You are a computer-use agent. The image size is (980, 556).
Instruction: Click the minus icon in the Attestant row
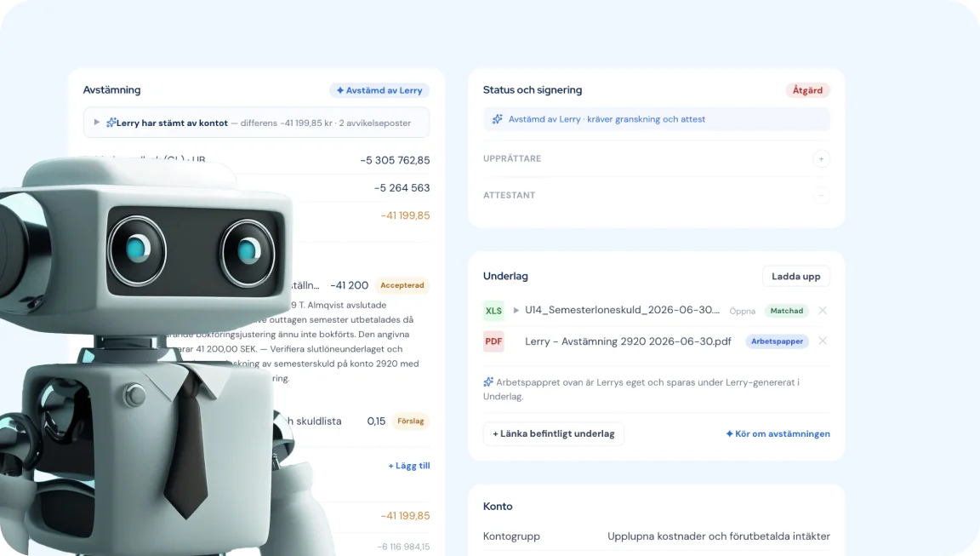(821, 195)
